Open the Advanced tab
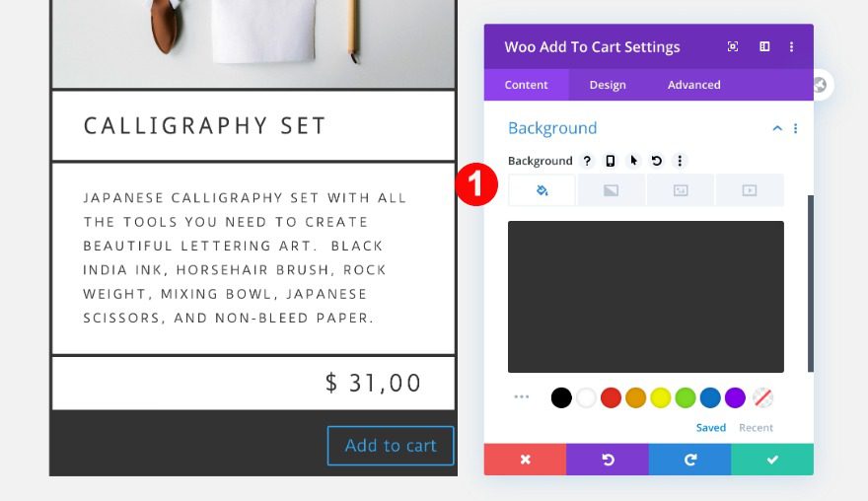Viewport: 868px width, 501px height. tap(693, 85)
